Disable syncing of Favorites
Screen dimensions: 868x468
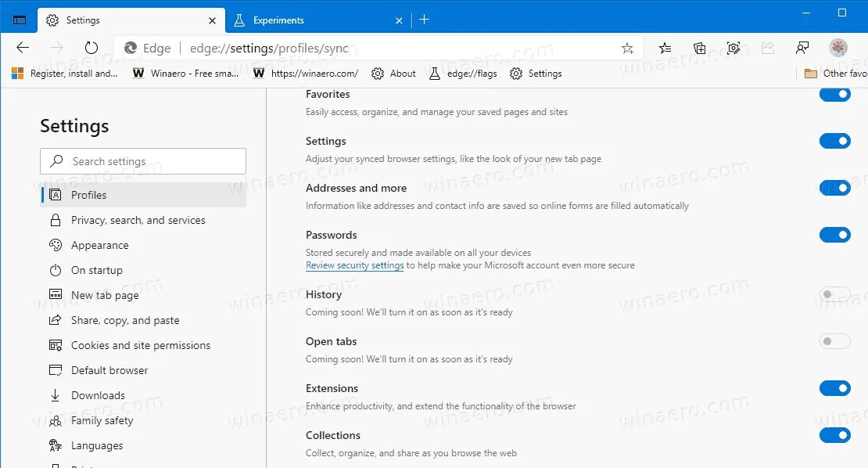[x=835, y=94]
